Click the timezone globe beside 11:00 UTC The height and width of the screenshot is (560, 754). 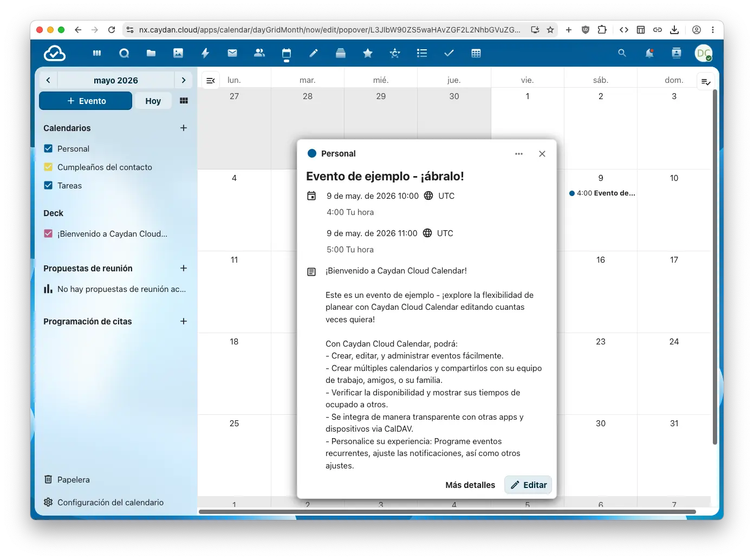coord(427,233)
